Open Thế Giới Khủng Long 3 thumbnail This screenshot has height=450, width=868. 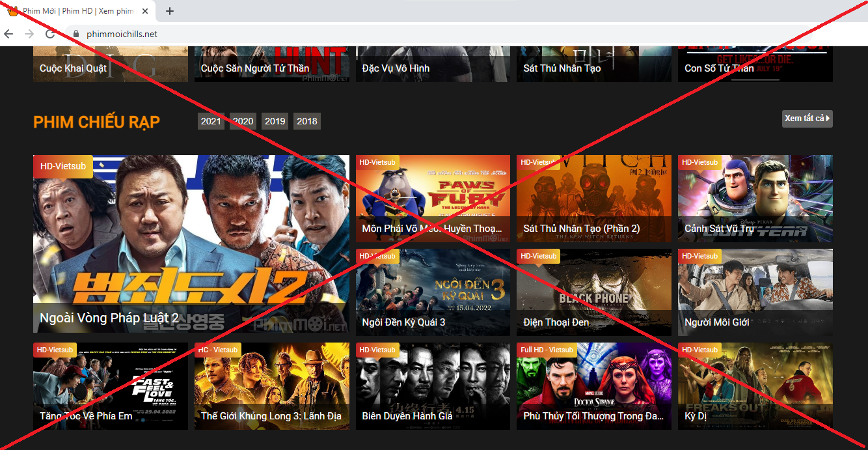[x=272, y=386]
